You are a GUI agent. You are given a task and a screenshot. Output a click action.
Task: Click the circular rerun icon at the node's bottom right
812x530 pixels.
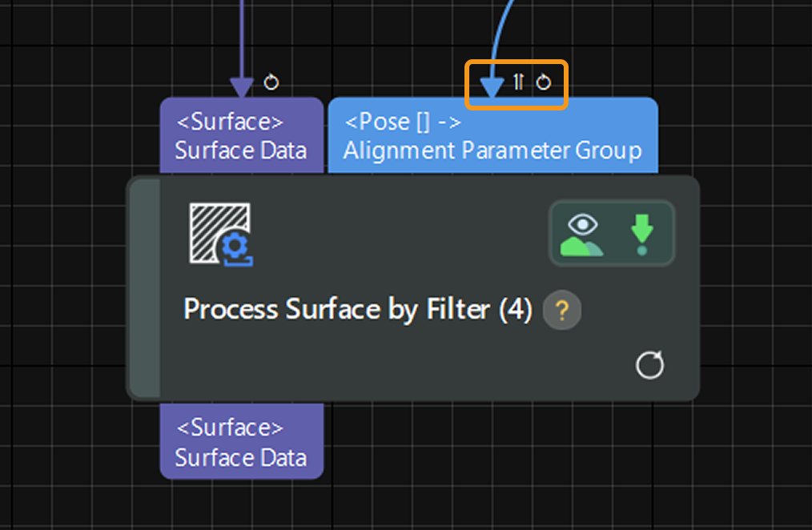649,366
